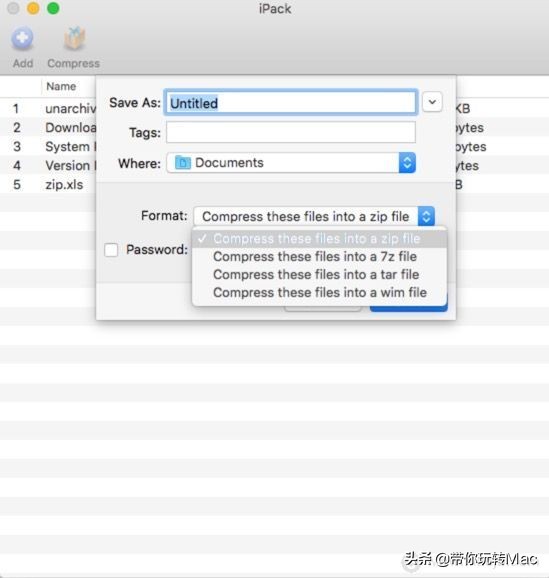Choose Compress these files into a tar file
549x578 pixels.
pyautogui.click(x=320, y=275)
